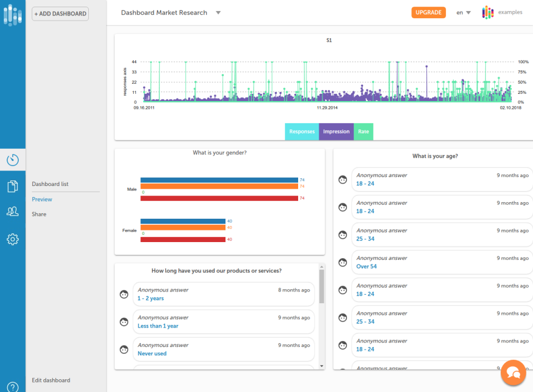Click the S1 chart title

coord(329,40)
